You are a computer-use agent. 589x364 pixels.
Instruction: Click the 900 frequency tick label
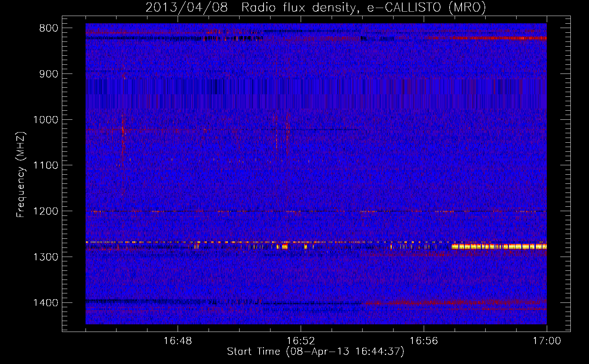click(x=49, y=74)
